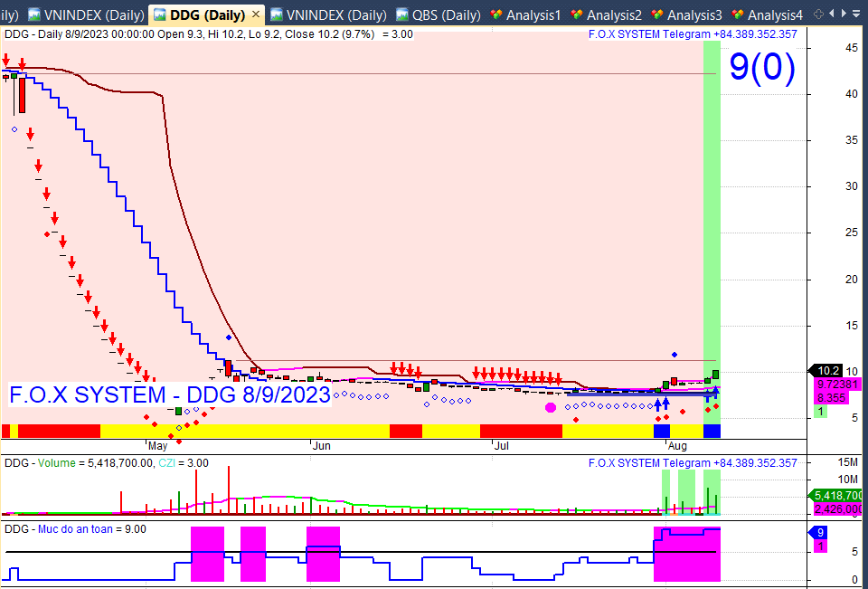The image size is (868, 589).
Task: Switch to the Analysis2 tab
Action: coord(606,14)
